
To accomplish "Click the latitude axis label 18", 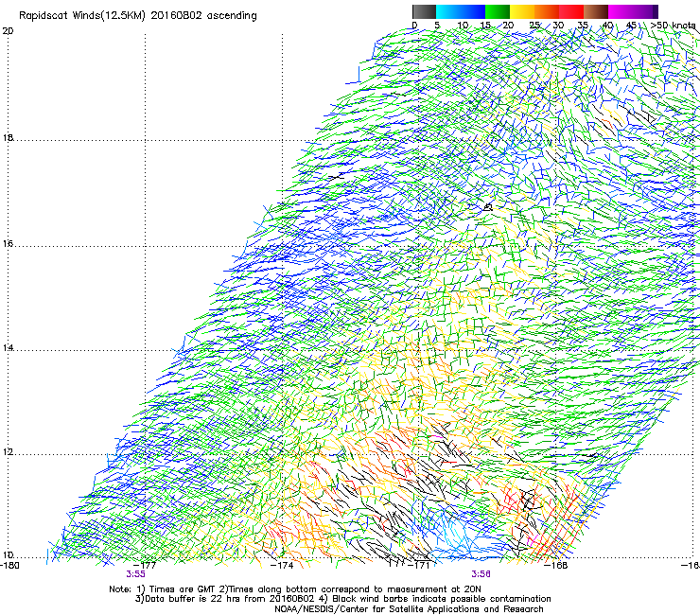I will [8, 137].
